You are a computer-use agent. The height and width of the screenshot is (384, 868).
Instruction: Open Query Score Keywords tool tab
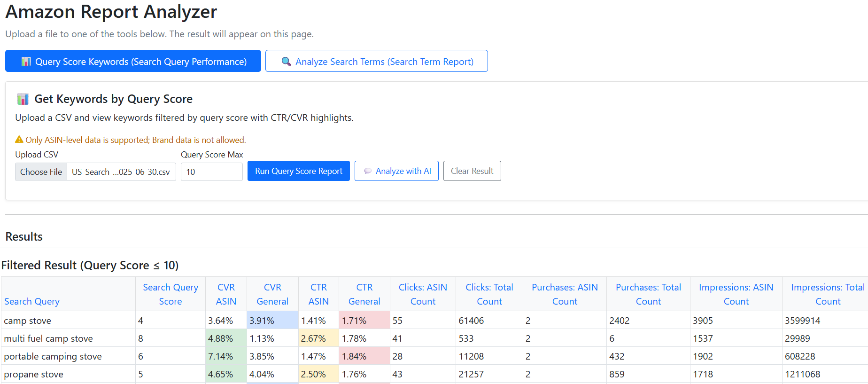tap(133, 61)
